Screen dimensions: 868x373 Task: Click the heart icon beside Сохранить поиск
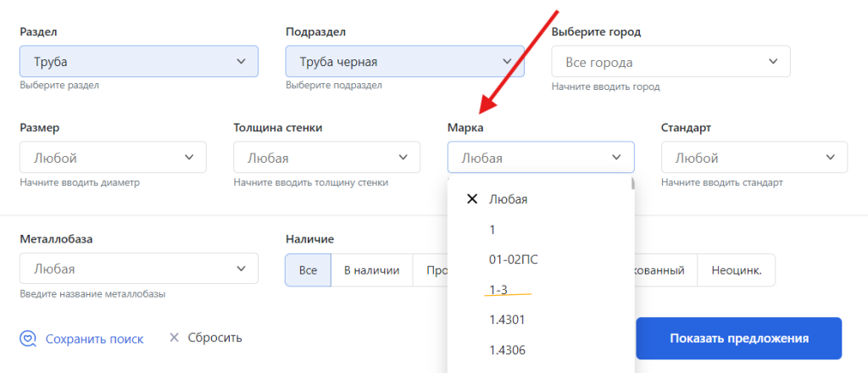click(28, 338)
